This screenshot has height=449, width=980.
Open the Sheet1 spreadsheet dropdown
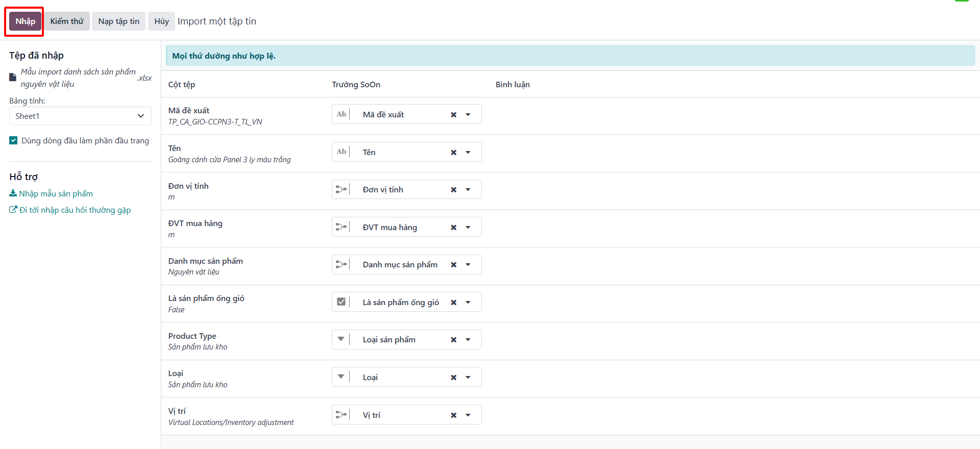[x=80, y=116]
